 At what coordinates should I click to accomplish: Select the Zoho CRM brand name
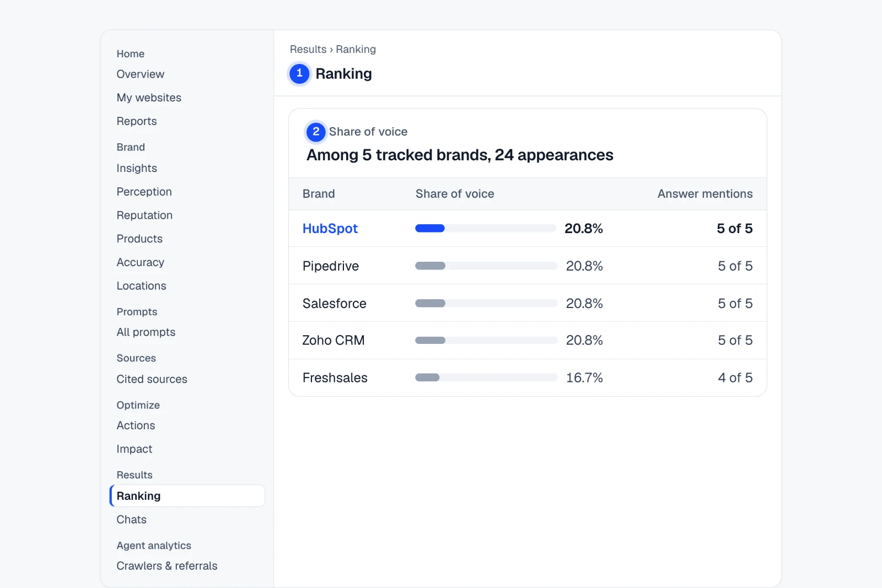[334, 341]
